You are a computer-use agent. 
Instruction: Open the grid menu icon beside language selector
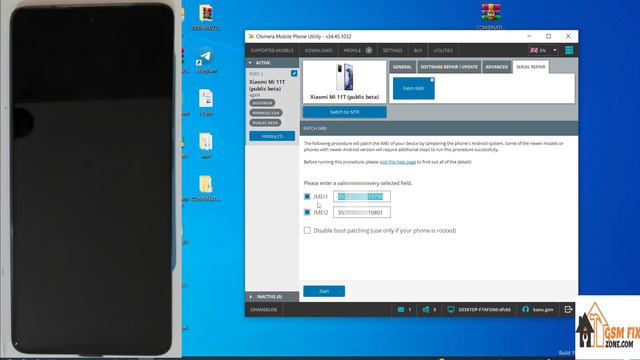(x=569, y=50)
